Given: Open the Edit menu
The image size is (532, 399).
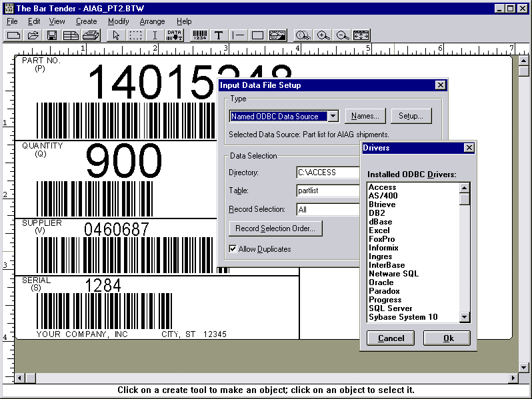Looking at the screenshot, I should (x=34, y=21).
